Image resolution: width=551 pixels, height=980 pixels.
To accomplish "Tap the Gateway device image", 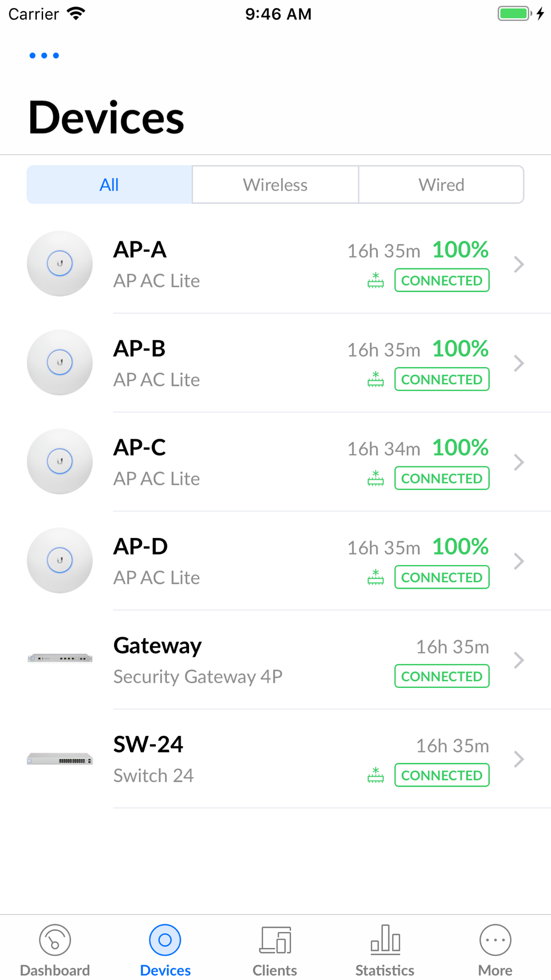I will tap(60, 658).
